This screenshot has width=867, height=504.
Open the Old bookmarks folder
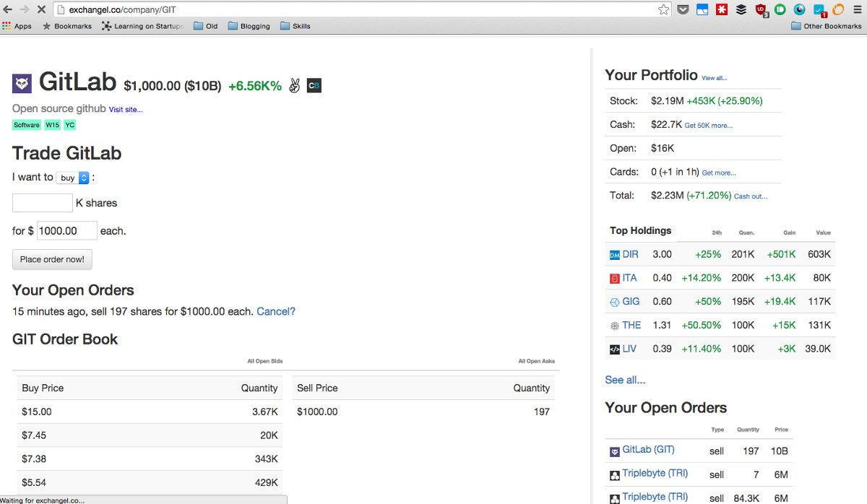206,26
